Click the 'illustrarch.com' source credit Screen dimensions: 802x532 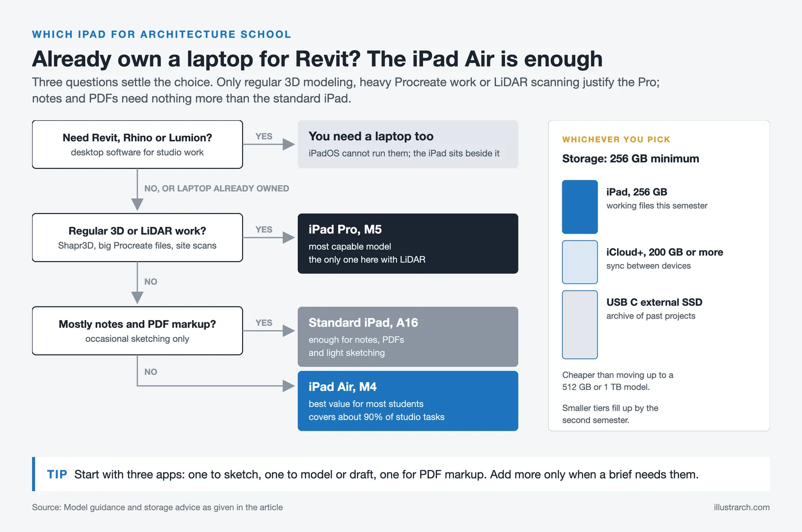(742, 507)
